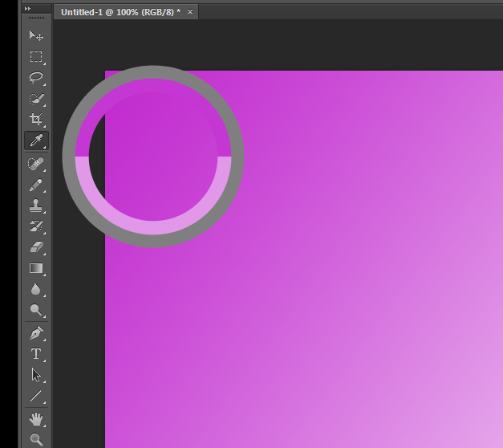Switch to the Brush tool
The width and height of the screenshot is (503, 448).
click(x=36, y=185)
